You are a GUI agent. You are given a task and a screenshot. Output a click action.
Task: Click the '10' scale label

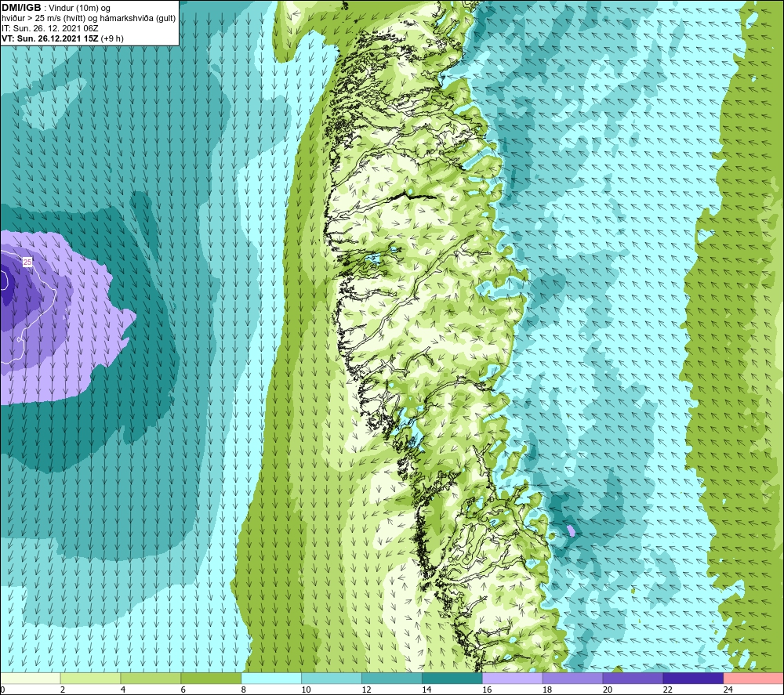point(306,690)
